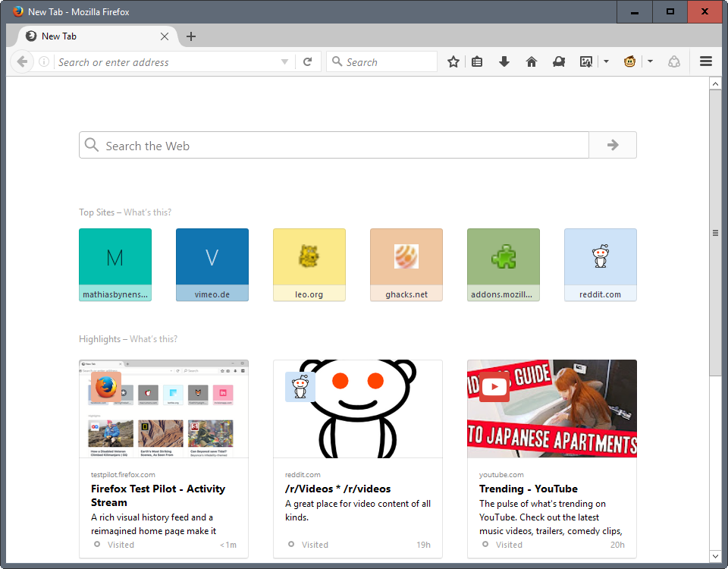Viewport: 728px width, 569px height.
Task: Open the ghacks.net top site tile
Action: (406, 265)
